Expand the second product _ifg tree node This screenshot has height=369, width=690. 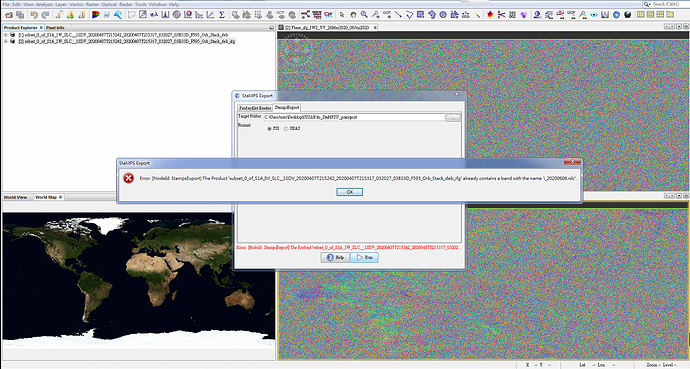pyautogui.click(x=6, y=41)
